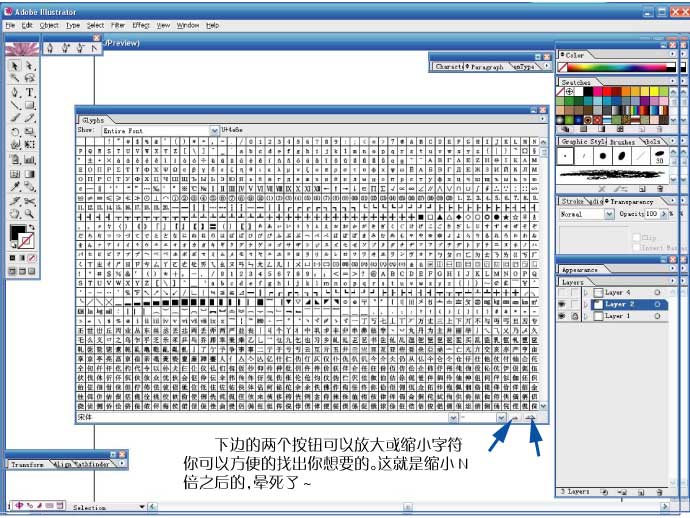
Task: Click the Layer 2 target circle
Action: click(x=657, y=304)
